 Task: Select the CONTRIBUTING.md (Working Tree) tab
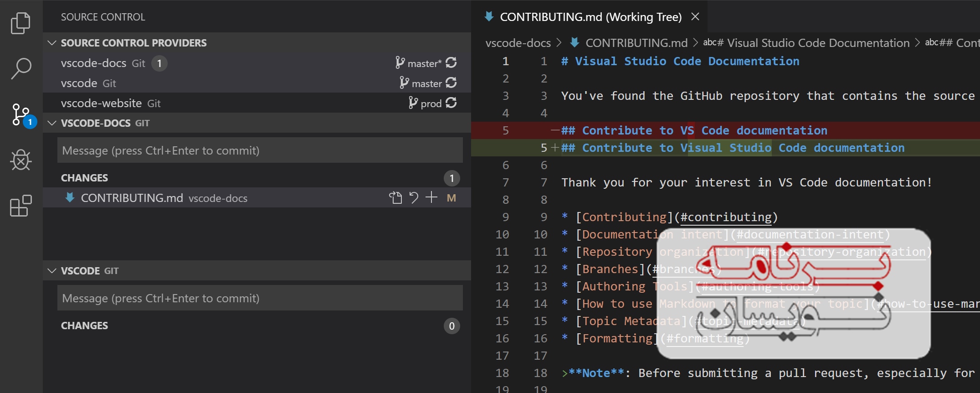(590, 17)
